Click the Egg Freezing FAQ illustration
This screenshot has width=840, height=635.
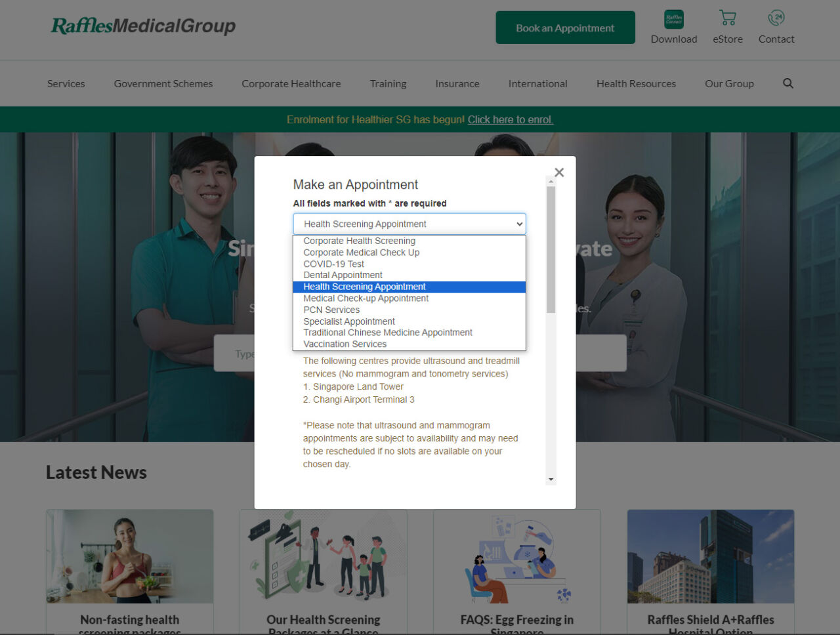point(516,556)
